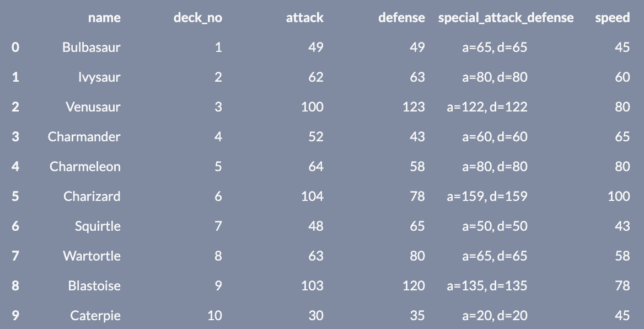644x329 pixels.
Task: Click the attack column header
Action: click(x=304, y=18)
